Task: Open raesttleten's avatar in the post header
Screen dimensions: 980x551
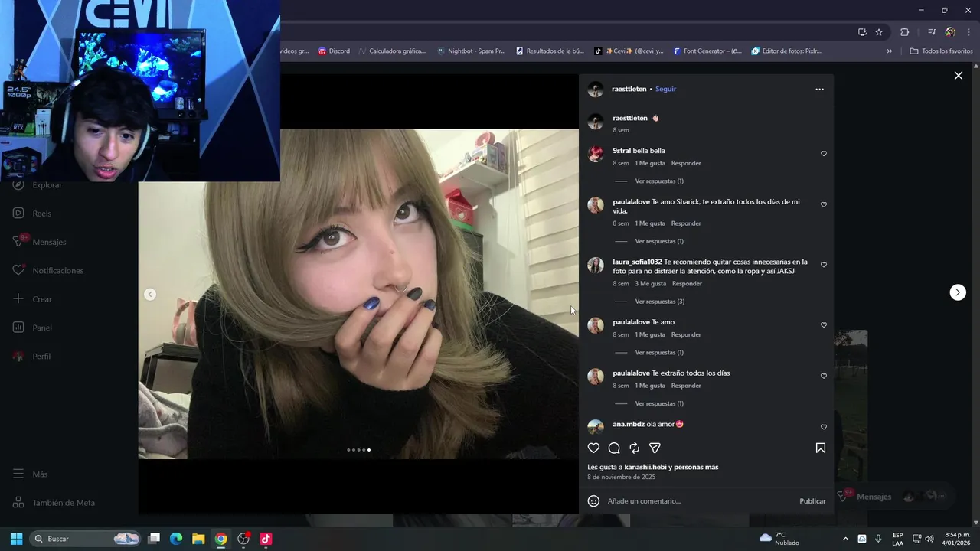Action: click(x=595, y=90)
